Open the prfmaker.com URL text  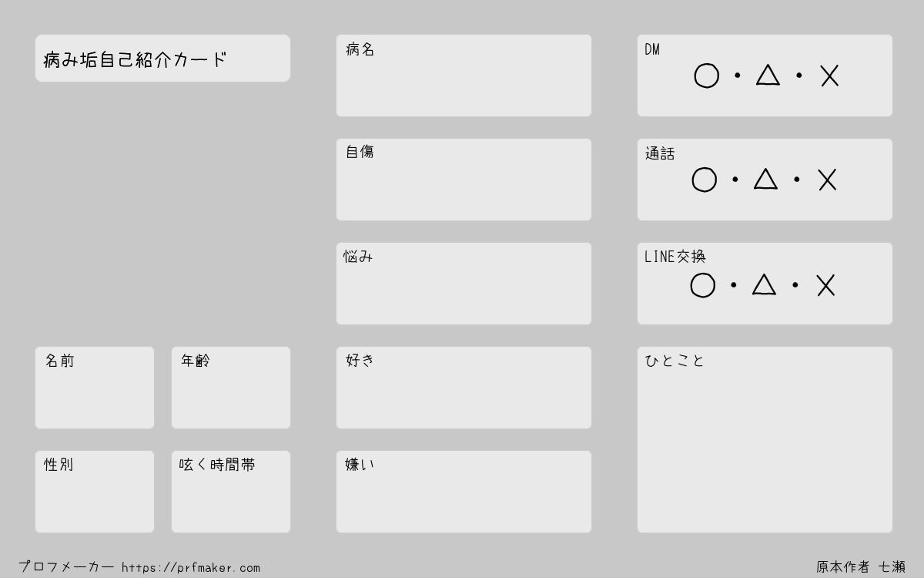click(x=191, y=568)
